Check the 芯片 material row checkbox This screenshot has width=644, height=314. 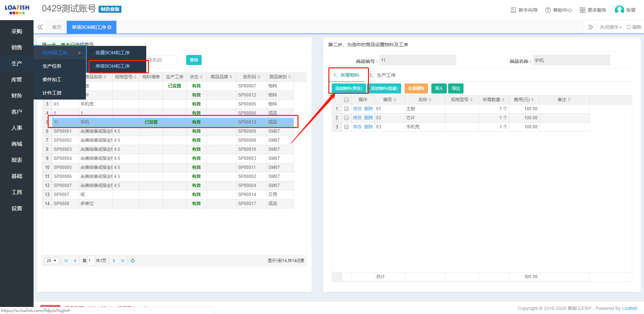tap(346, 118)
